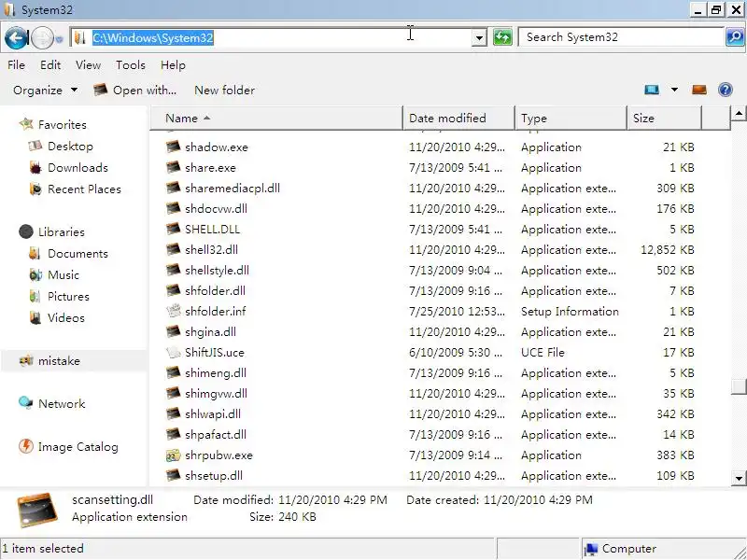Screen dimensions: 747x560
Task: Sort by the Name column header
Action: click(x=276, y=119)
